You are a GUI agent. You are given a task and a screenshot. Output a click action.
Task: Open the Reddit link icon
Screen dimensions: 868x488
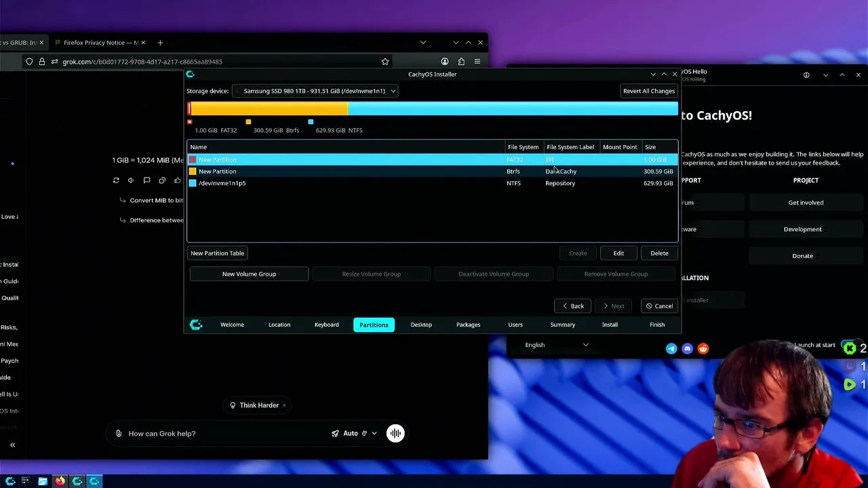(703, 348)
